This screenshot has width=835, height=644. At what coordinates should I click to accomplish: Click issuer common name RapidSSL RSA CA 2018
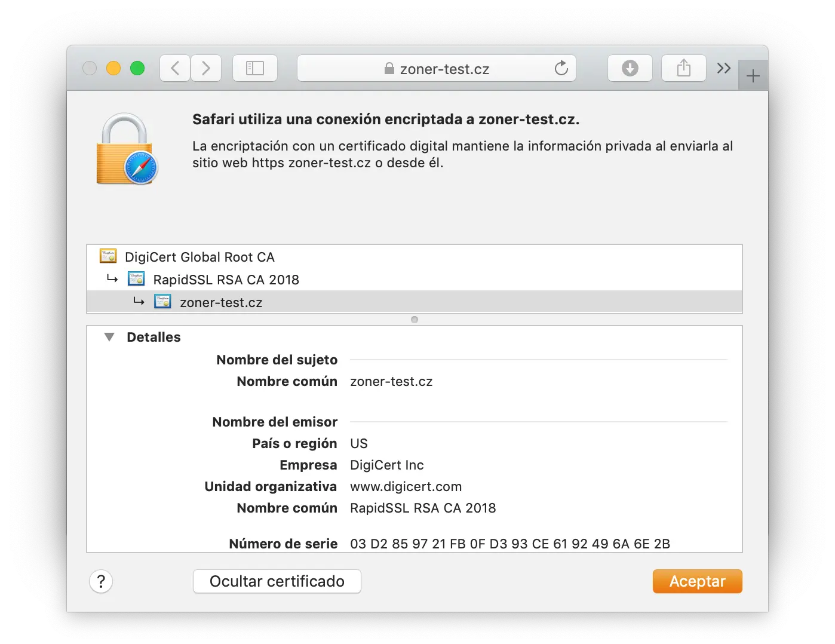pos(423,508)
